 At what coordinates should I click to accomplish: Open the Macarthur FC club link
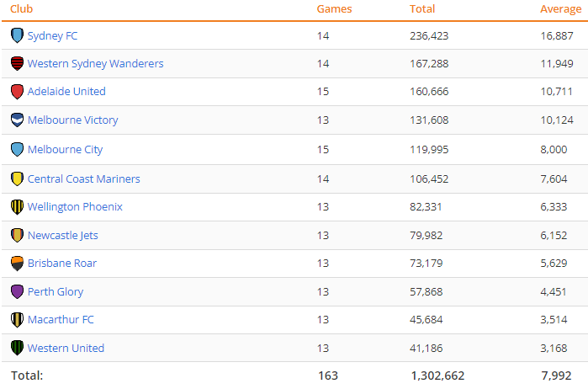(x=61, y=320)
